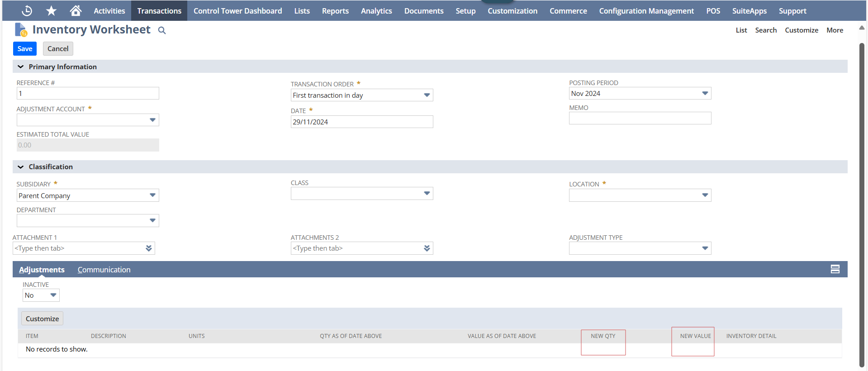Expand the Inactive filter dropdown
This screenshot has width=868, height=371.
coord(53,295)
